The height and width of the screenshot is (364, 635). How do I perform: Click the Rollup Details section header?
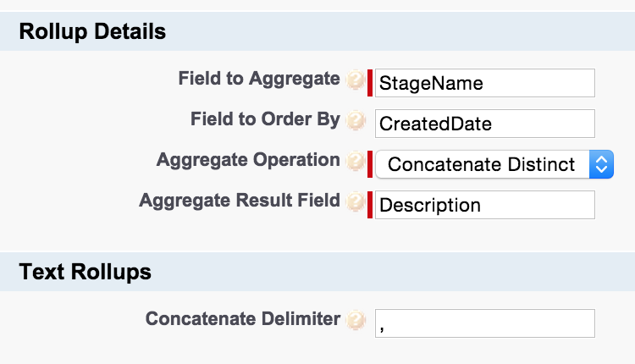tap(92, 32)
